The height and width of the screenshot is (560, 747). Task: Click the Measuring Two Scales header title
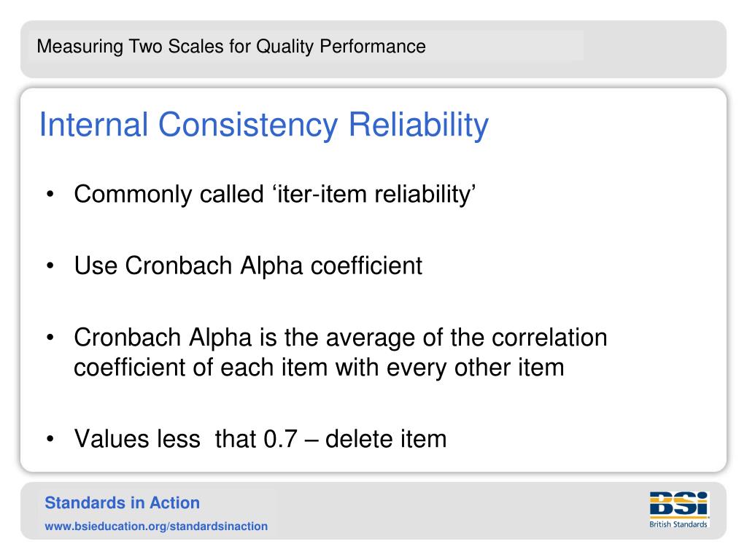(x=231, y=46)
